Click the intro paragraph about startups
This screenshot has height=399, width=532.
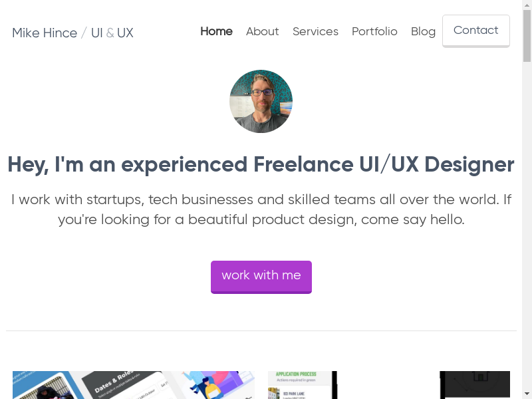(x=261, y=209)
